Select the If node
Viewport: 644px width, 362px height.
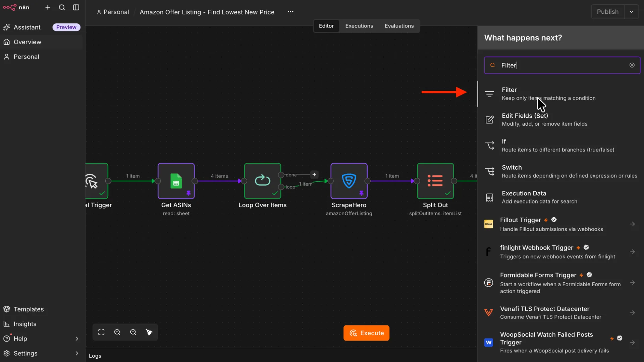click(560, 145)
